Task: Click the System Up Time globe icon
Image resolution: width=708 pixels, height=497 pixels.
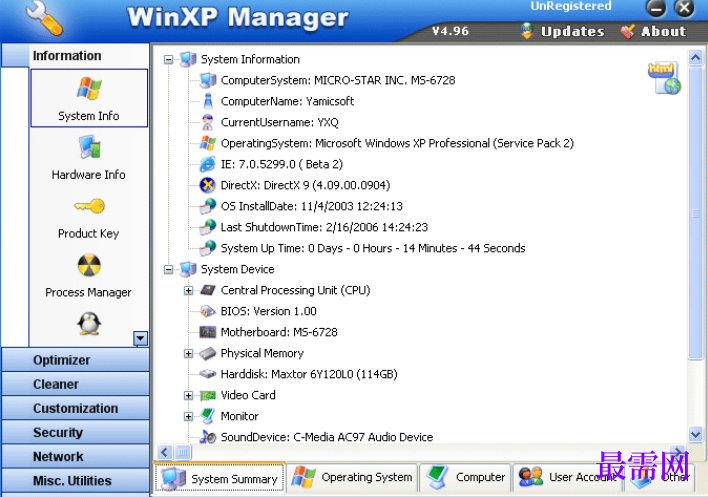Action: (208, 248)
